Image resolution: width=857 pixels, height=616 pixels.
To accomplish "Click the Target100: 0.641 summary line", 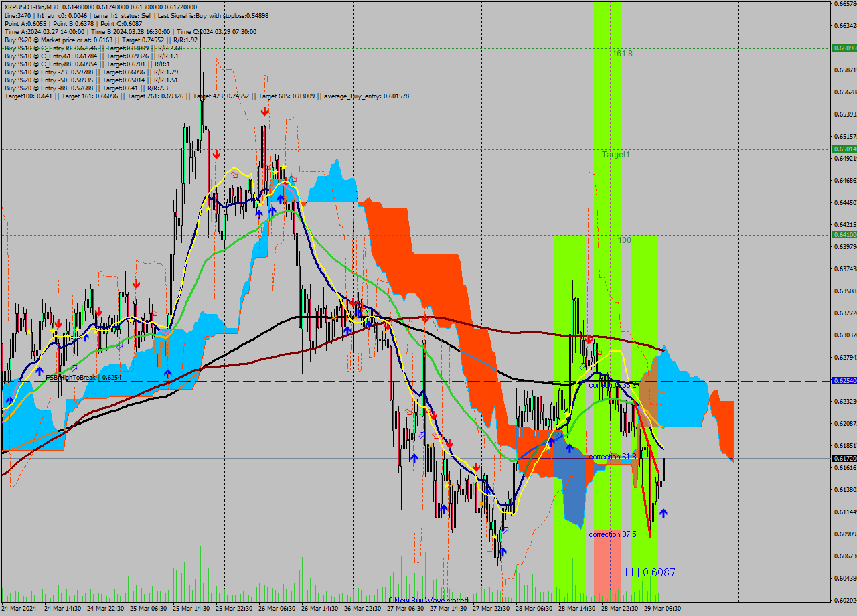I will click(x=206, y=96).
